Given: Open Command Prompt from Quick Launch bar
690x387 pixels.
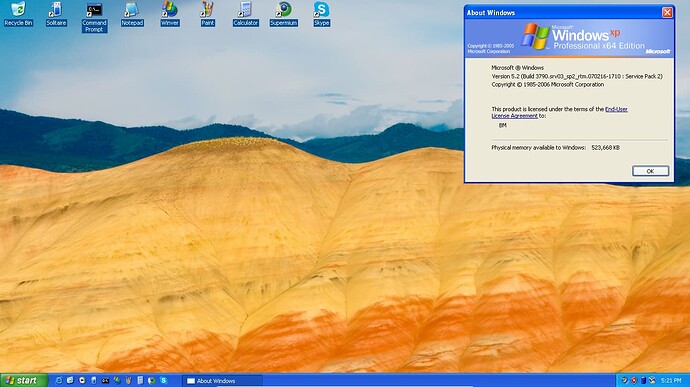Looking at the screenshot, I should pos(105,380).
